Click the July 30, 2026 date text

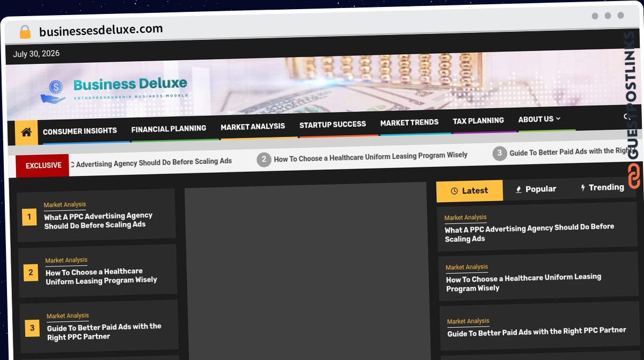36,54
